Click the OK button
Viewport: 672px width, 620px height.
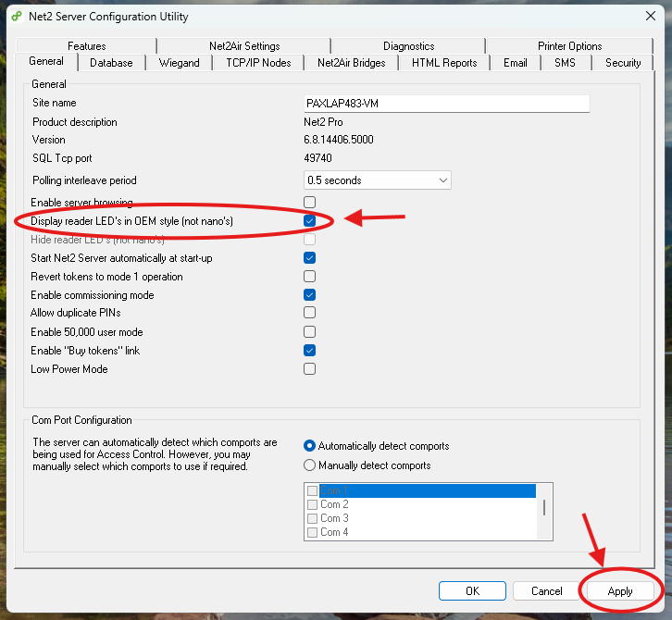472,591
